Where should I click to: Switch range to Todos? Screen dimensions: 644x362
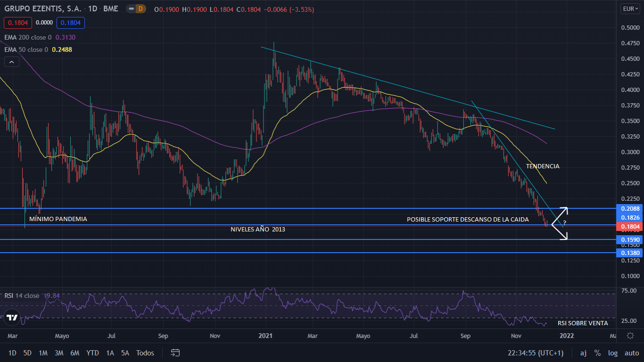coord(145,353)
